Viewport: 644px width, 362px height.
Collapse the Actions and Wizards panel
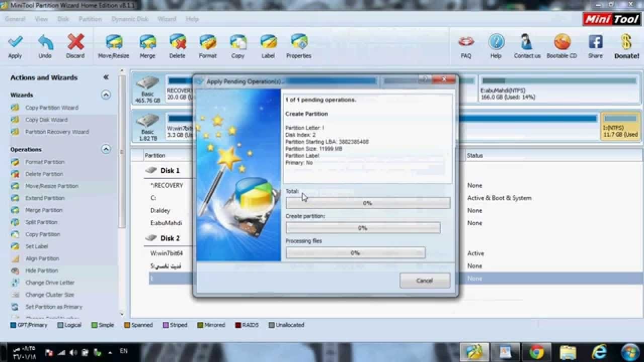pyautogui.click(x=106, y=77)
